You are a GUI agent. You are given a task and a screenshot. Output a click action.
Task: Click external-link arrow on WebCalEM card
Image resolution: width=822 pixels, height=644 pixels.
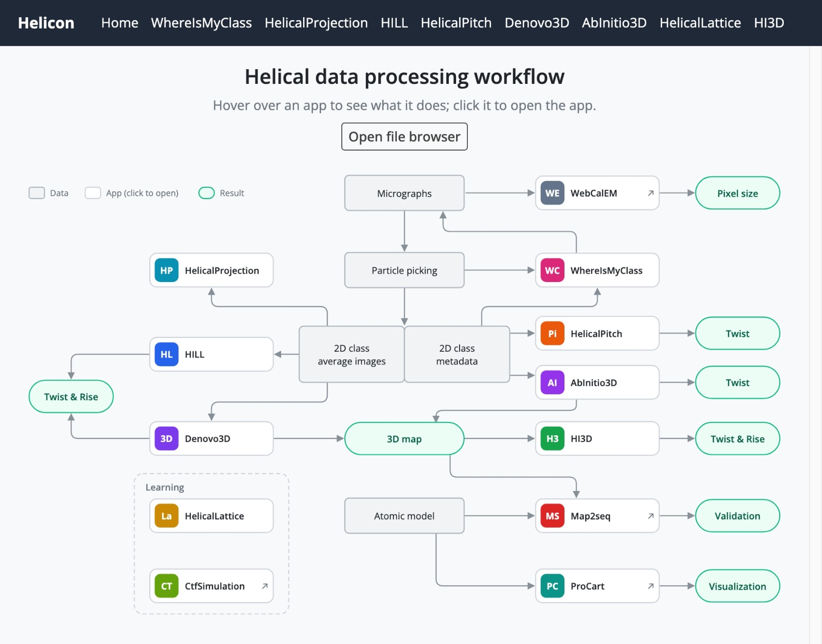(x=650, y=193)
